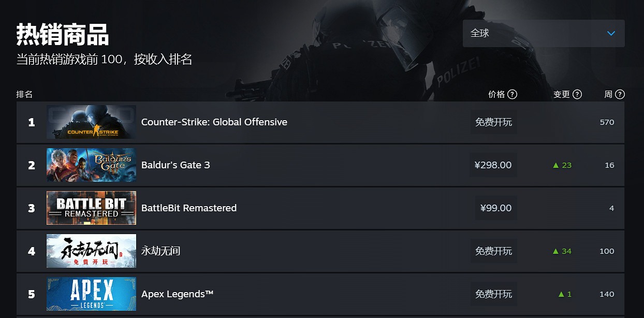Click 免费开玩 on the Counter-Strike row

click(x=493, y=122)
